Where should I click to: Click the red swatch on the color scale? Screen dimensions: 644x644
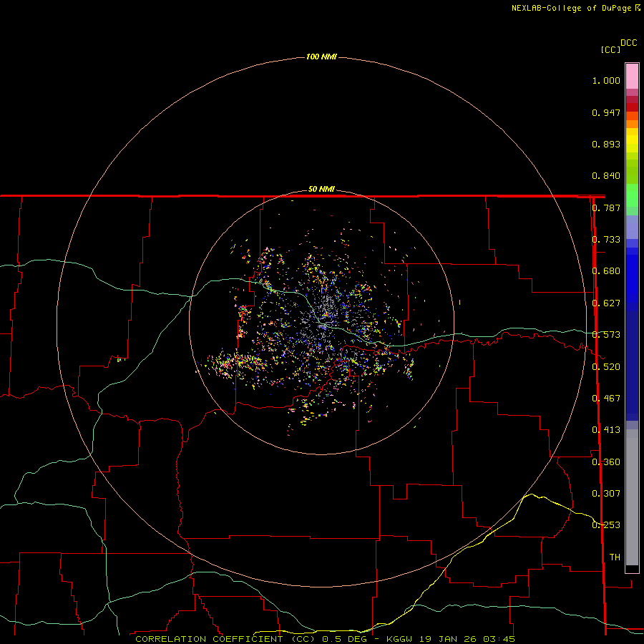(632, 107)
